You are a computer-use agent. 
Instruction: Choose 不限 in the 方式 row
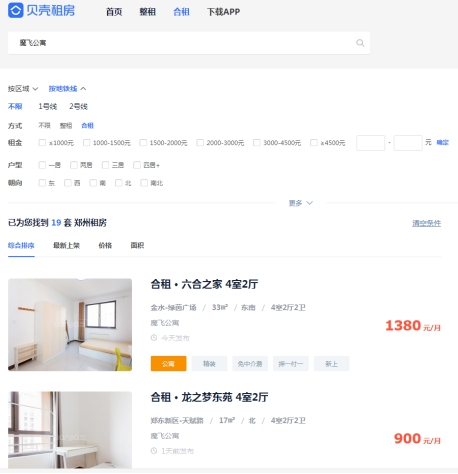[44, 125]
